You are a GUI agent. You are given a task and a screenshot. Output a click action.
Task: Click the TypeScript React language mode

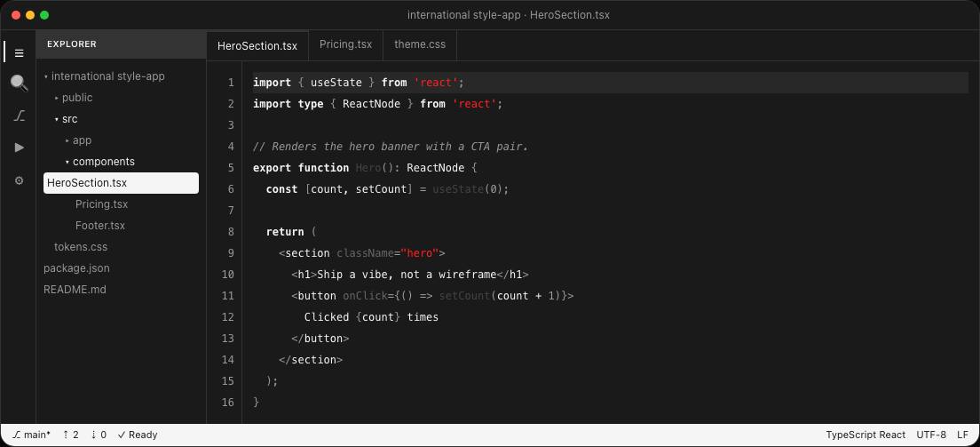click(865, 435)
